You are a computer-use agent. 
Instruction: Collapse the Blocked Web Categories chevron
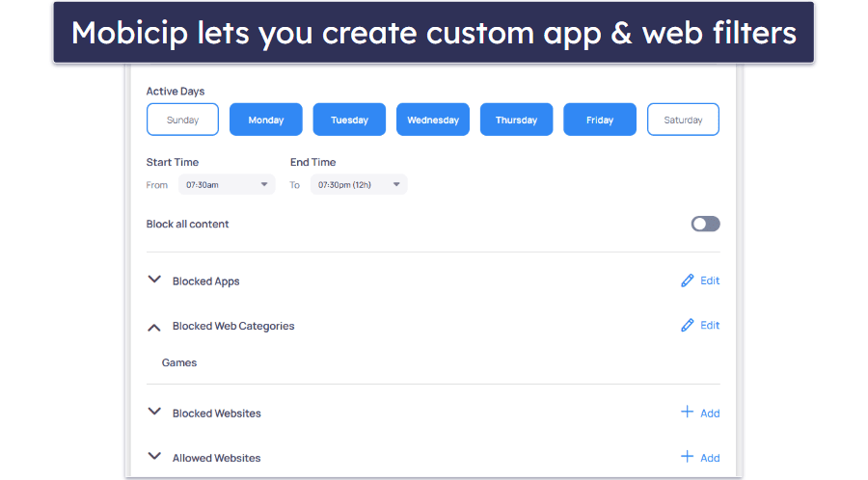pos(154,328)
